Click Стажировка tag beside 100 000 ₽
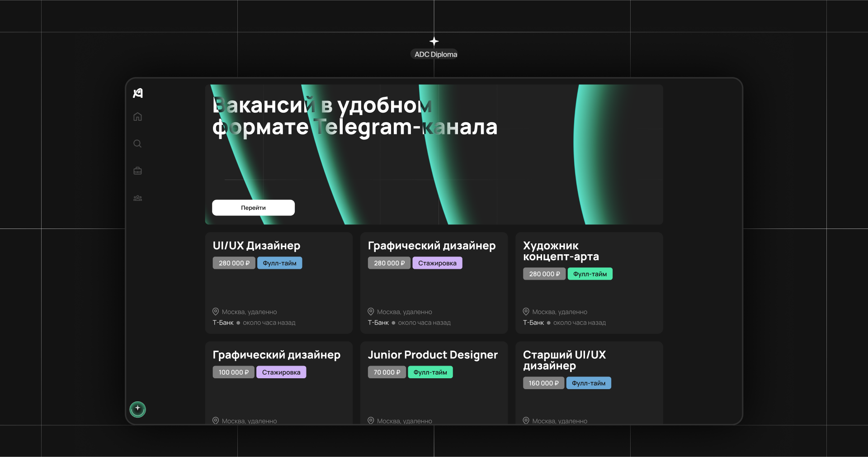The height and width of the screenshot is (457, 868). click(x=281, y=372)
